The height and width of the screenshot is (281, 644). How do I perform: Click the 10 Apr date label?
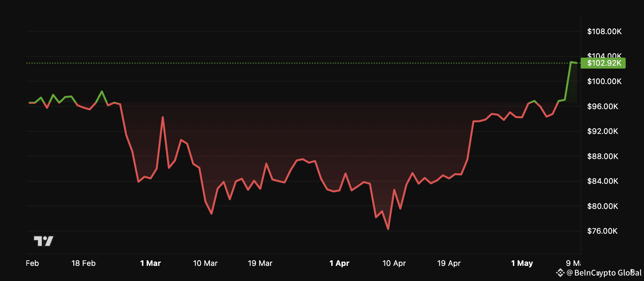coord(394,263)
